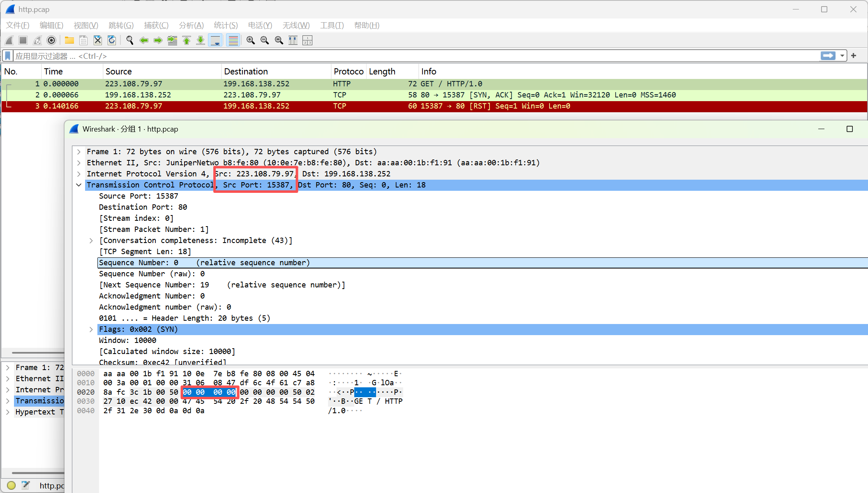The width and height of the screenshot is (868, 493).
Task: Click the display filter bookmark icon
Action: (x=8, y=56)
